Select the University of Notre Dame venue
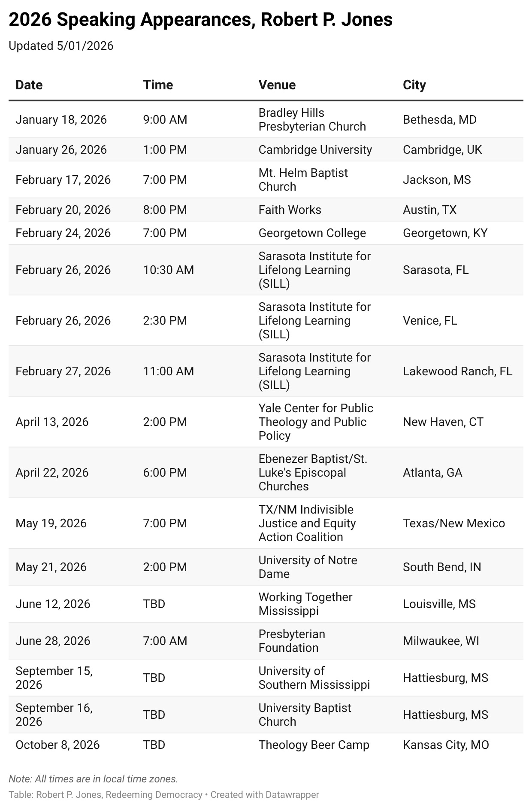 tap(308, 567)
